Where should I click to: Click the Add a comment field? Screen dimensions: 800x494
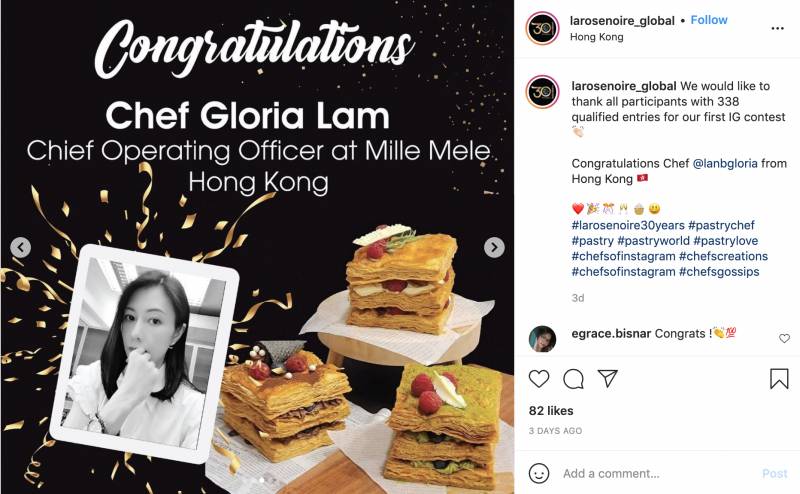(x=650, y=473)
